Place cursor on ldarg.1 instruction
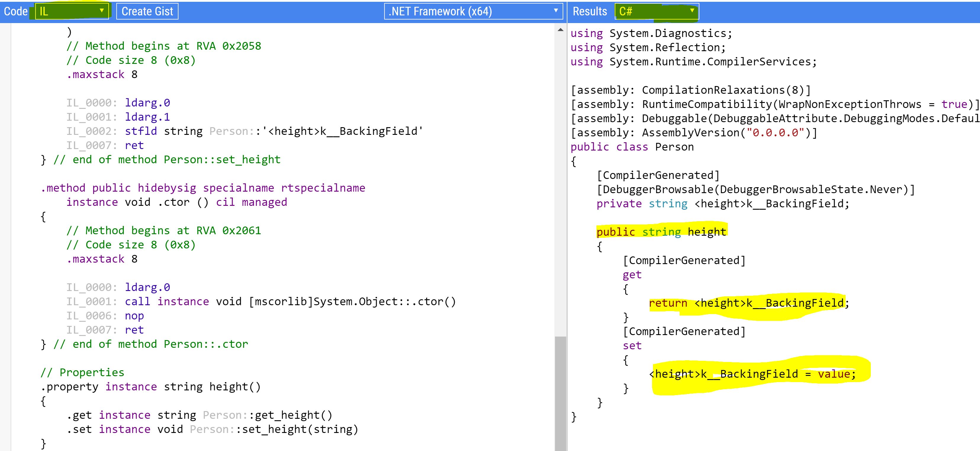The width and height of the screenshot is (980, 451). point(147,117)
